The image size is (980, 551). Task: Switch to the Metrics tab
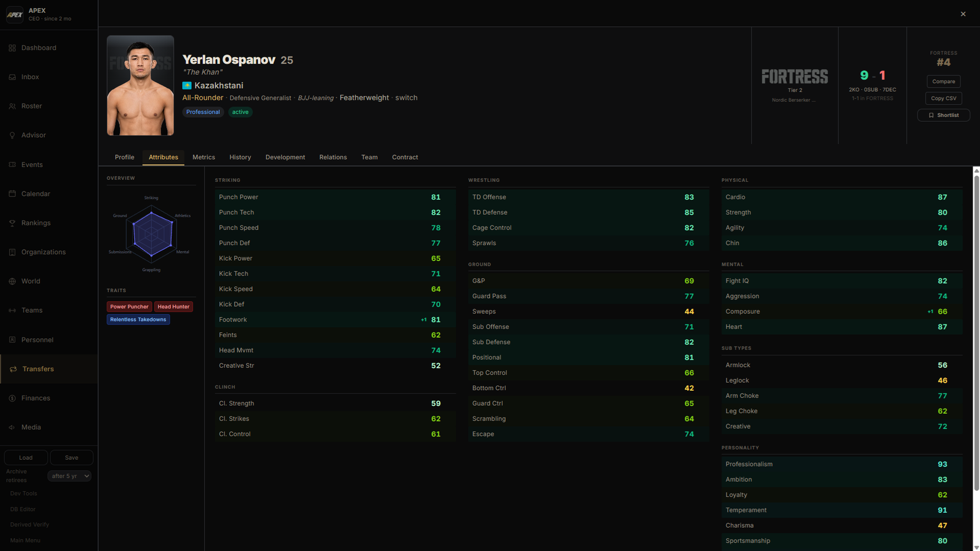point(204,157)
